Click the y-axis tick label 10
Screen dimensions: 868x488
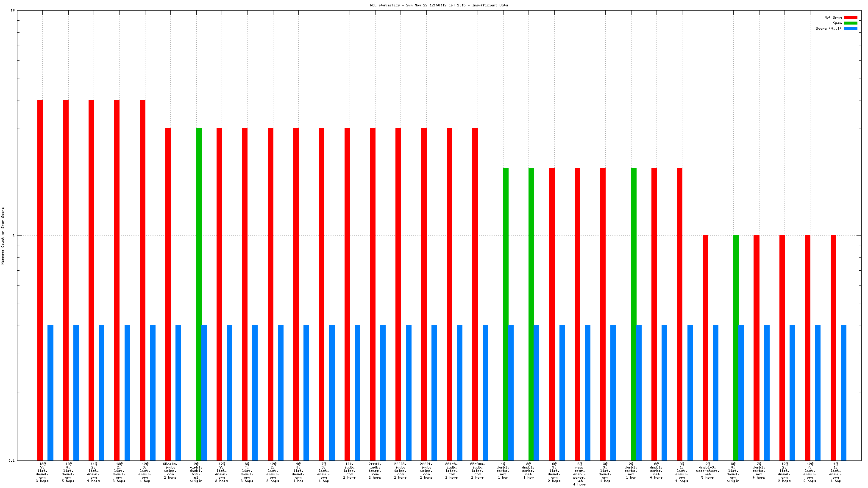(x=12, y=11)
